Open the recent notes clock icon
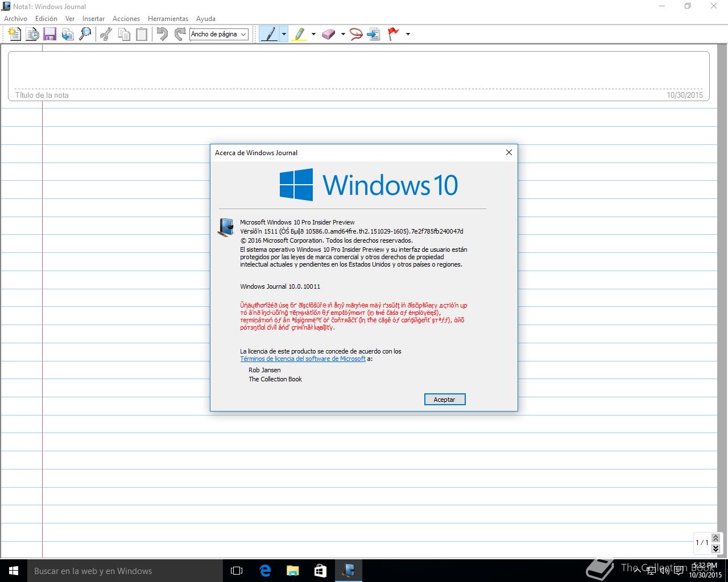The image size is (728, 582). coord(32,34)
